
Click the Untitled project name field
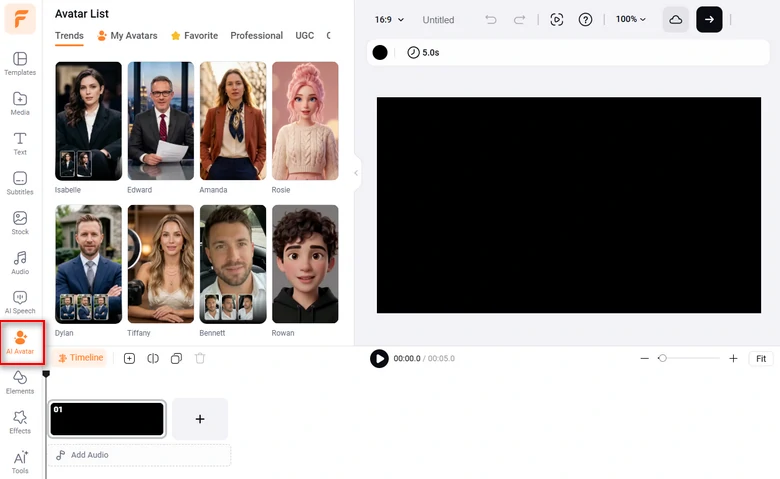pyautogui.click(x=438, y=20)
